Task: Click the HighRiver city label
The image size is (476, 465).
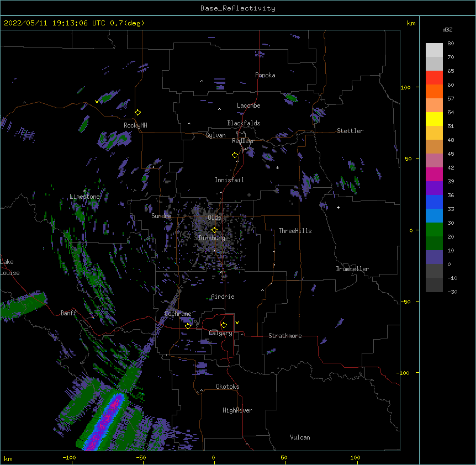Action: pyautogui.click(x=237, y=410)
